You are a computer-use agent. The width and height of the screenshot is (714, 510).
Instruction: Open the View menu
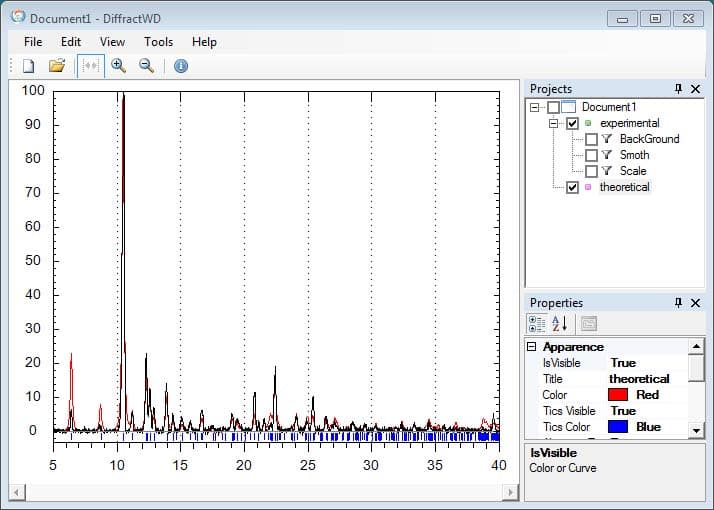pyautogui.click(x=112, y=42)
